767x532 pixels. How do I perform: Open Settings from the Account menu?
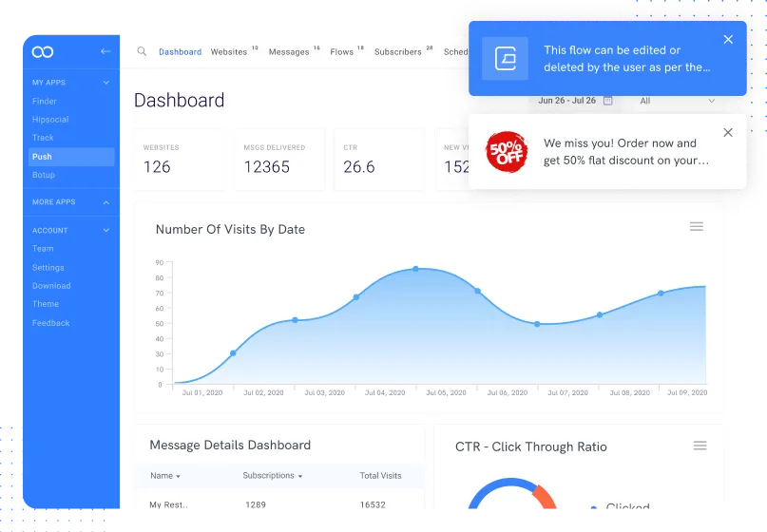(x=48, y=267)
